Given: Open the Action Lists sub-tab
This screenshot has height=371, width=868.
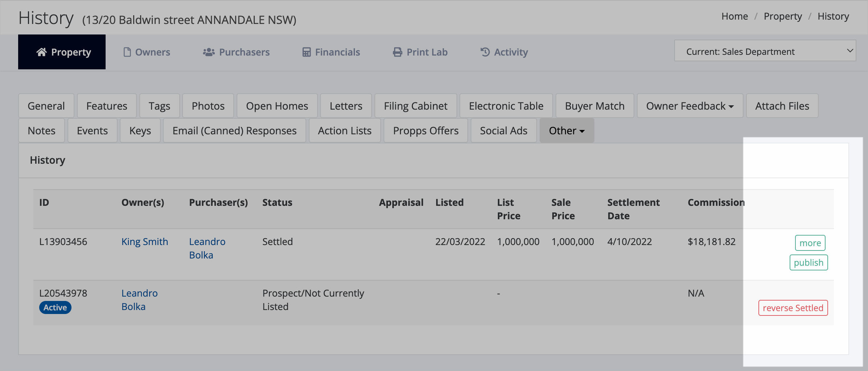Looking at the screenshot, I should (x=345, y=130).
